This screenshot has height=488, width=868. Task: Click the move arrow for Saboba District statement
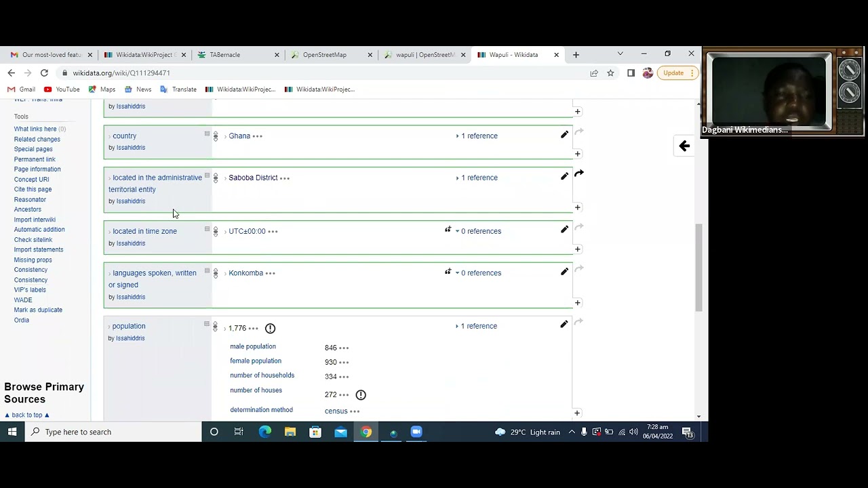(579, 174)
